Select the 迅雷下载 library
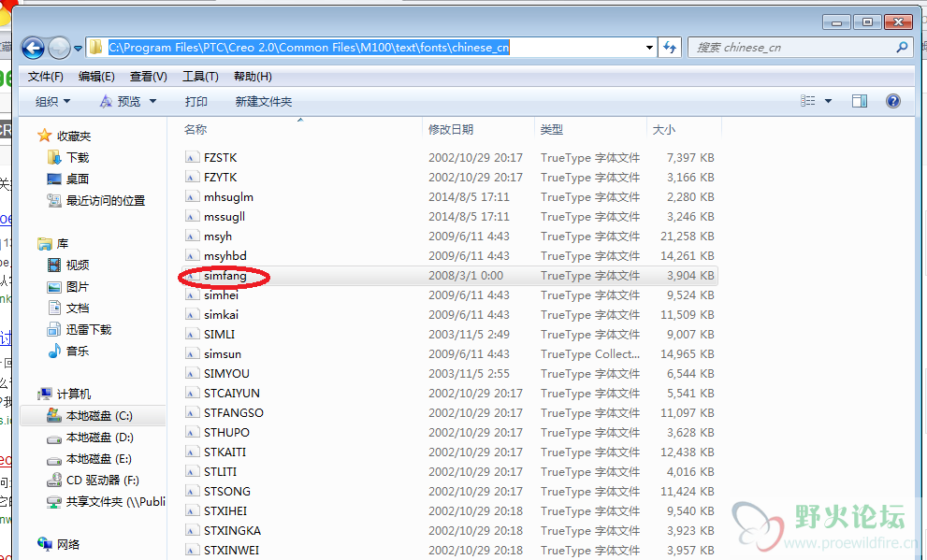Screen dimensions: 927x560 (89, 330)
